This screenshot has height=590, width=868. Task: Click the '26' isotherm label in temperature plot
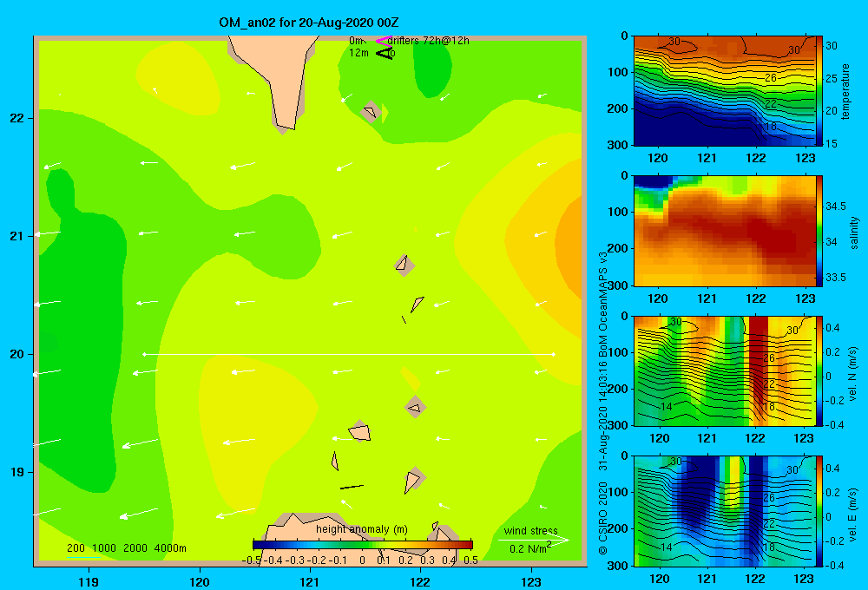coord(771,78)
